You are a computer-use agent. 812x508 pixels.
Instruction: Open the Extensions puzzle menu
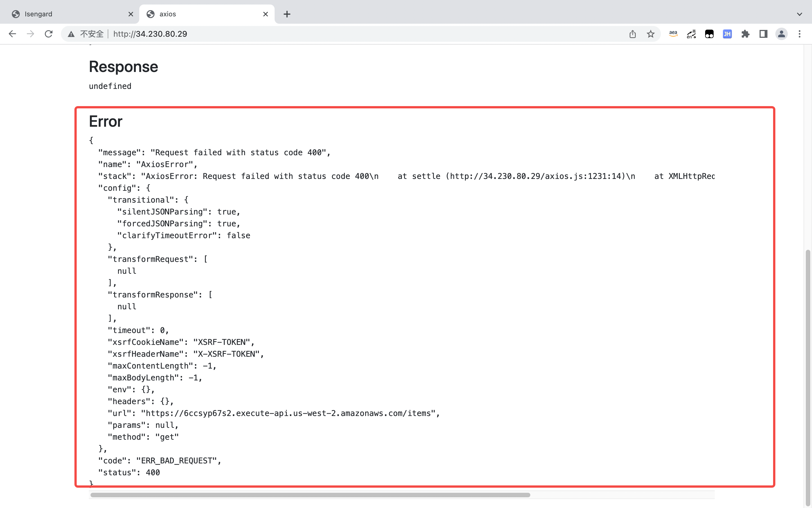pos(745,34)
